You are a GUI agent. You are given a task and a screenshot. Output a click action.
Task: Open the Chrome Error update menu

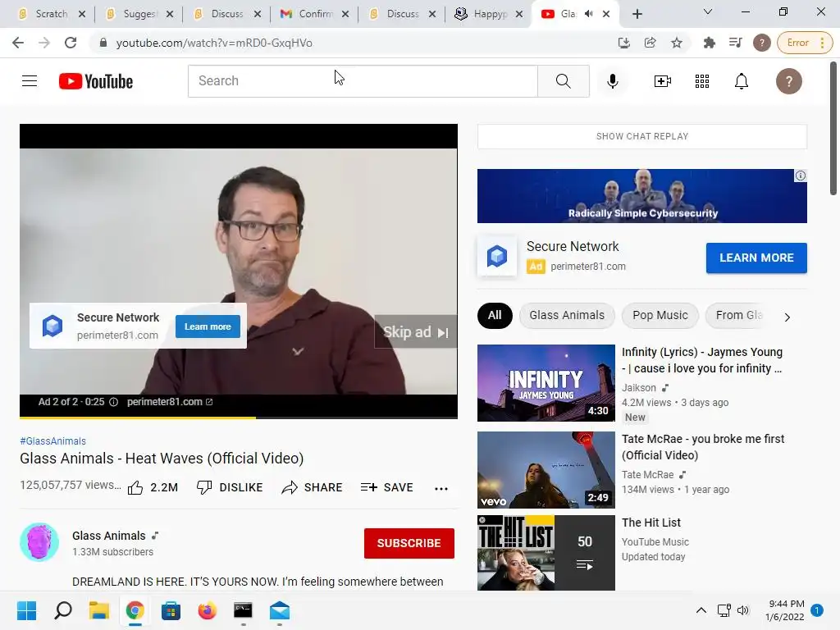tap(806, 43)
